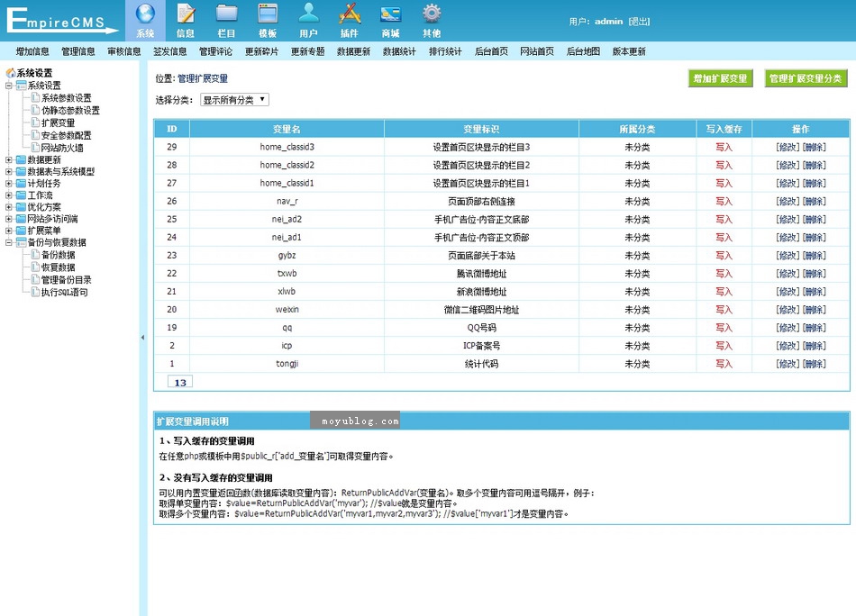
Task: Open the 用户 user icon
Action: 309,14
